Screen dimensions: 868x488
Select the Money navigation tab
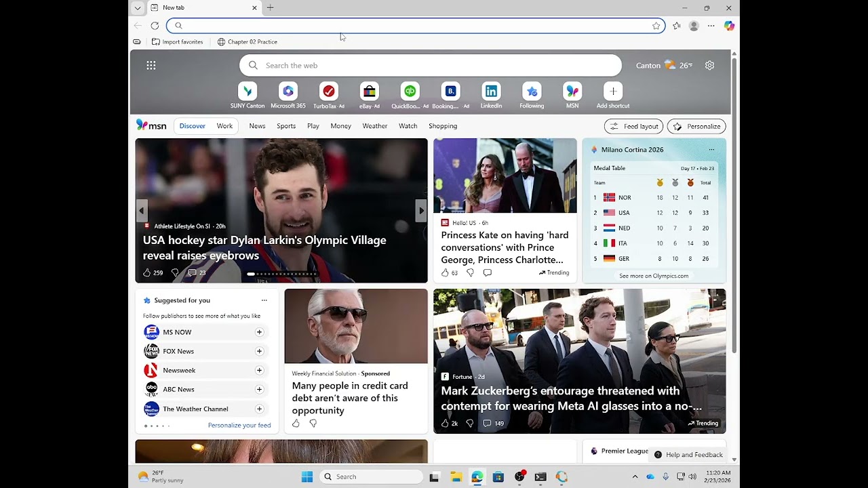pyautogui.click(x=341, y=126)
